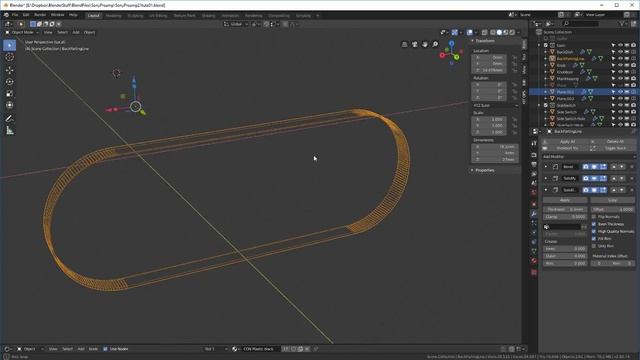
Task: Enable Flip Normals checkbox
Action: 594,217
